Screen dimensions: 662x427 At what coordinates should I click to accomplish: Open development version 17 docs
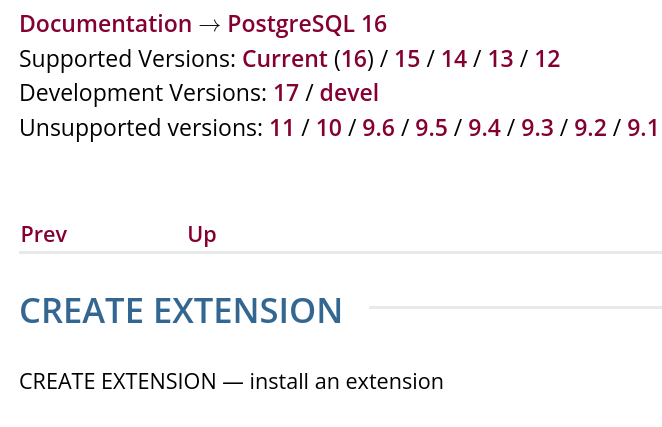point(286,94)
